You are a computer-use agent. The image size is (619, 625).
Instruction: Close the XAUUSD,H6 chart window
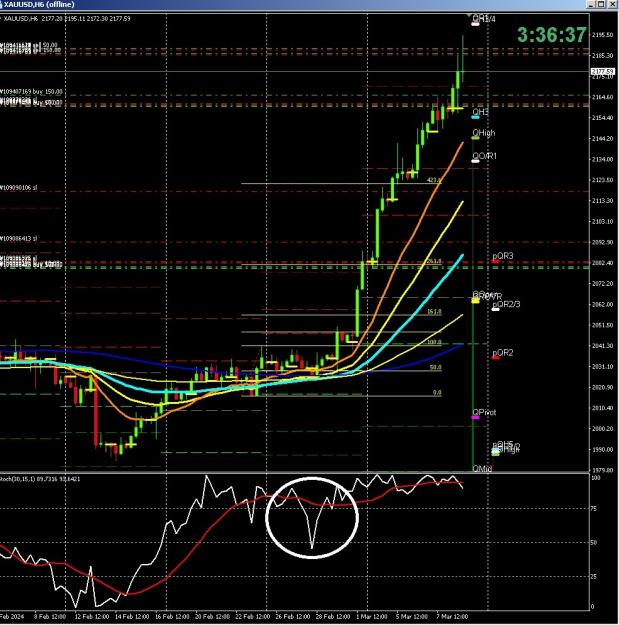(x=612, y=4)
